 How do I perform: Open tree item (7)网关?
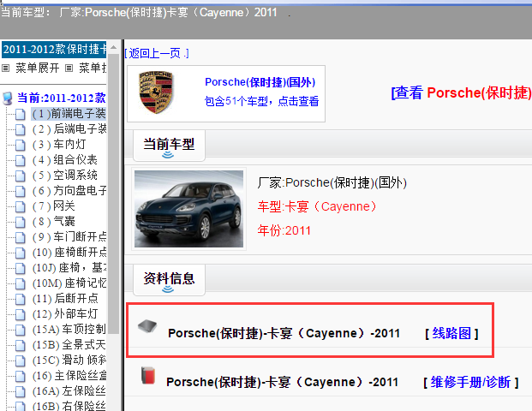point(54,205)
